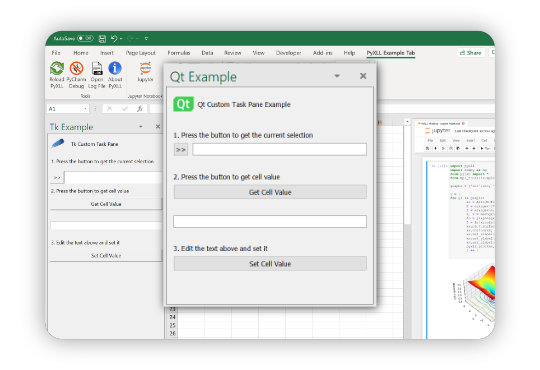Click the cell value text field in Qt pane
Image resolution: width=540 pixels, height=370 pixels.
270,222
